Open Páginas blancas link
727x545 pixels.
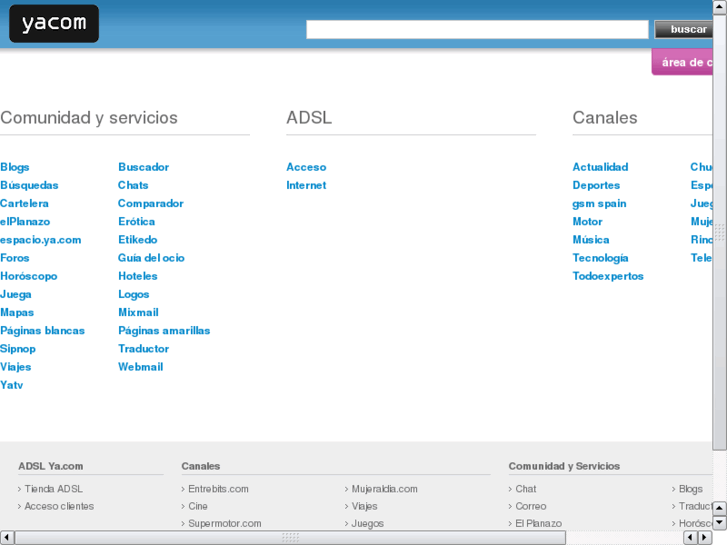pos(43,330)
